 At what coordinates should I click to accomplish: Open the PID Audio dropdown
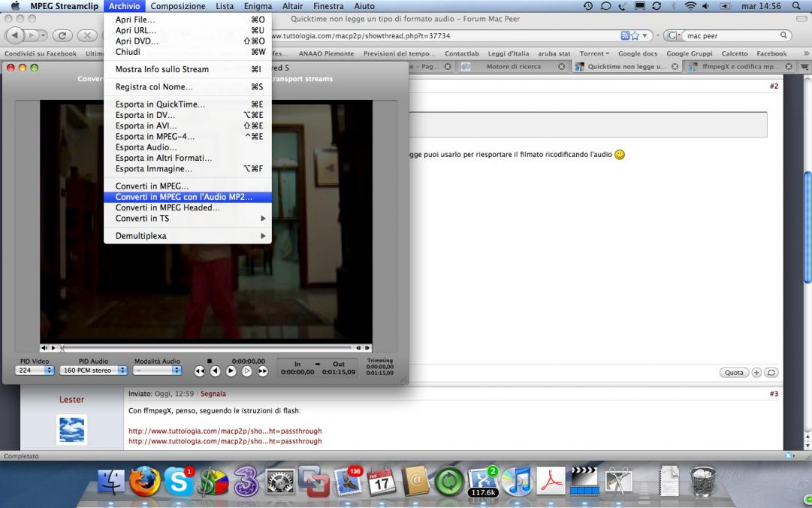pyautogui.click(x=94, y=370)
